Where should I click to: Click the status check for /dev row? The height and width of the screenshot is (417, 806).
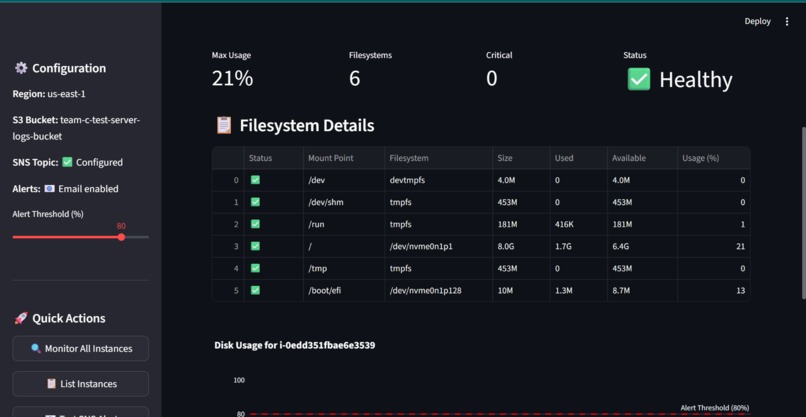[x=255, y=180]
